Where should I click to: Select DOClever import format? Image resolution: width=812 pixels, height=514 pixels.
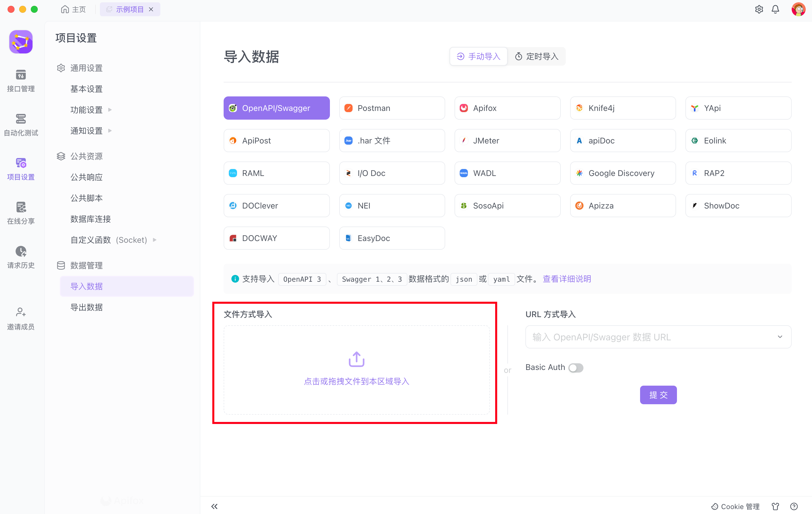(276, 206)
